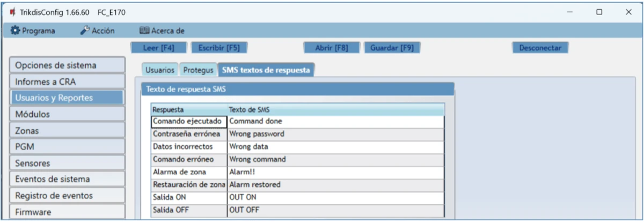Select Opciones de sistema in sidebar
The image size is (644, 222).
(x=67, y=65)
